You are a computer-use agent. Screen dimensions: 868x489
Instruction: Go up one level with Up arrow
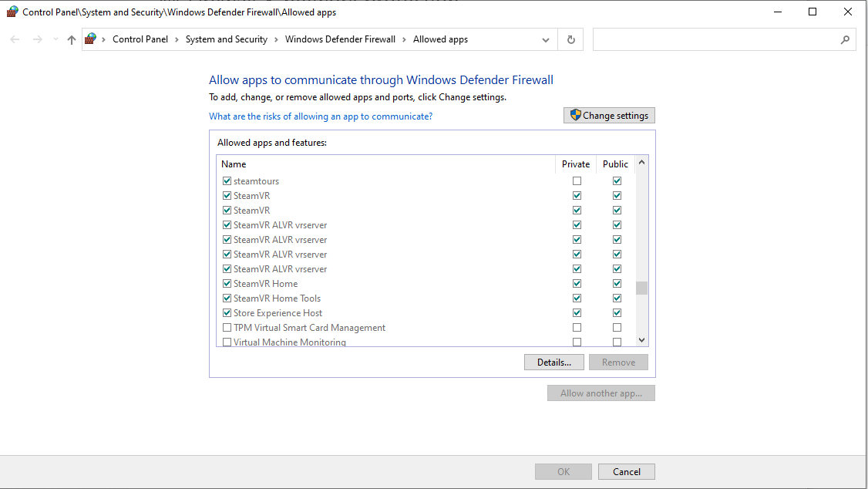(72, 39)
